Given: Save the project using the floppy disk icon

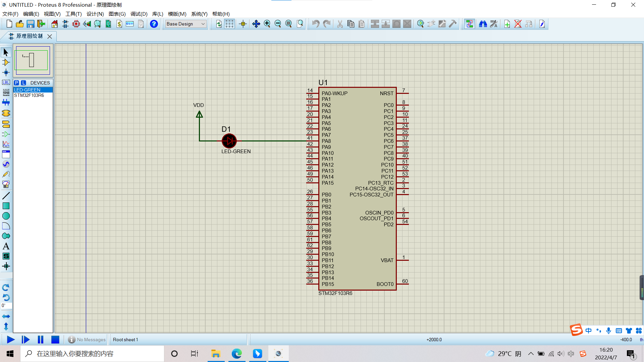Looking at the screenshot, I should 31,24.
